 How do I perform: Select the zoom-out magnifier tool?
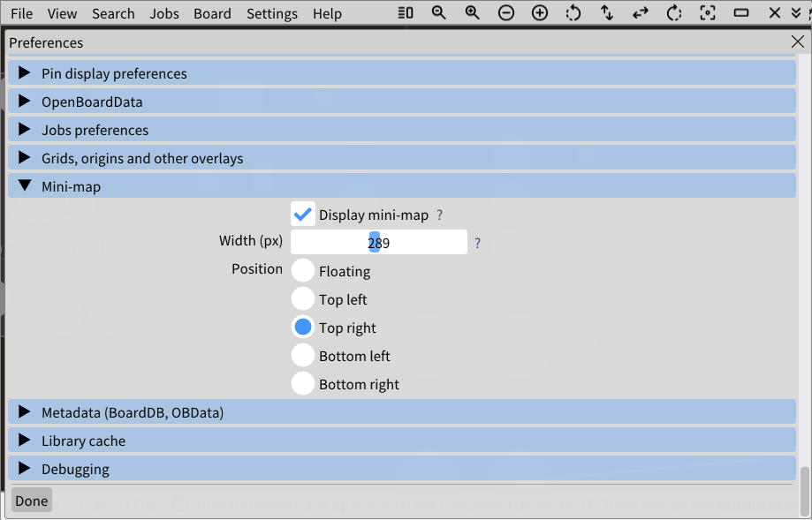coord(438,12)
